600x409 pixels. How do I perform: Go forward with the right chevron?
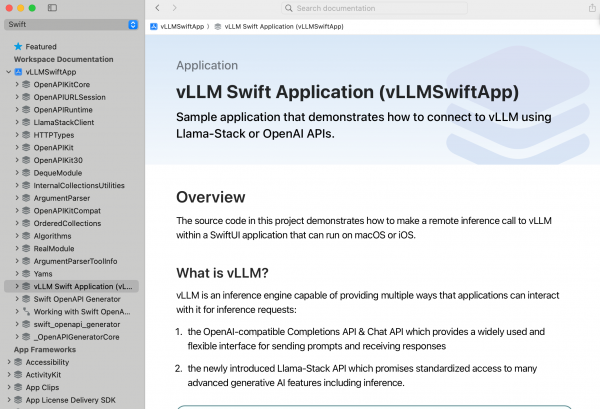point(174,8)
